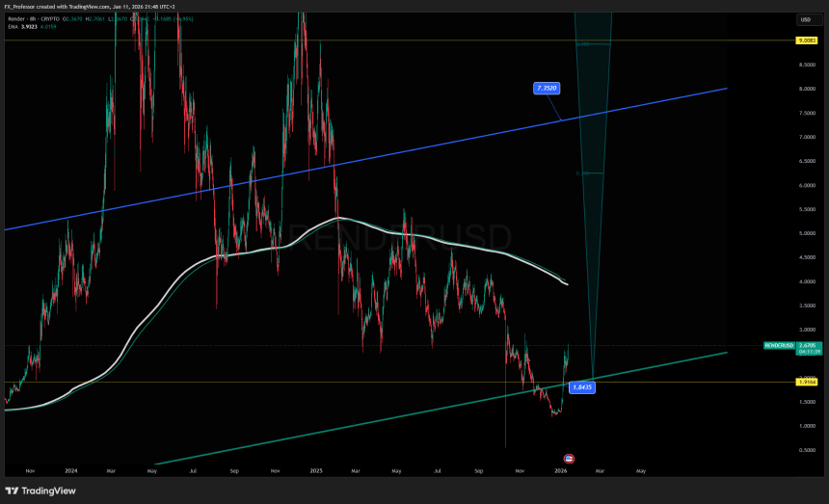Click the EMA value 3.9323

tap(29, 26)
